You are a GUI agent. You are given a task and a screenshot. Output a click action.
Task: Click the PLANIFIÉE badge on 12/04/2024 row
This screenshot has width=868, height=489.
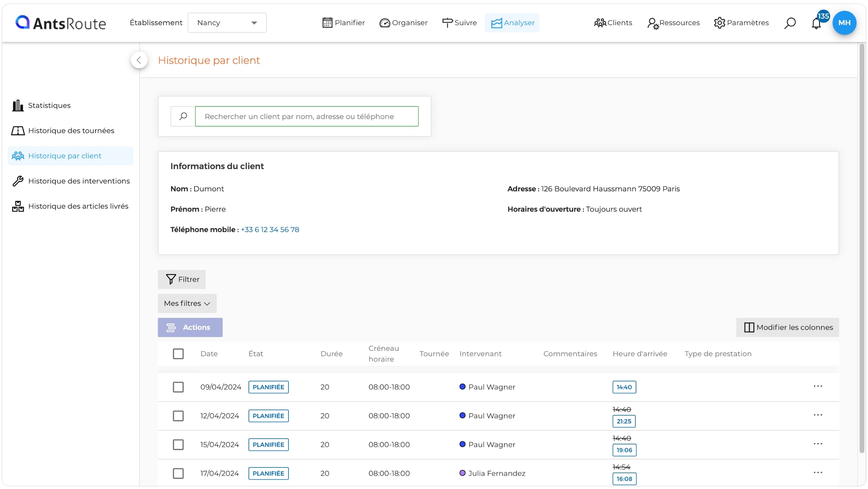[268, 416]
